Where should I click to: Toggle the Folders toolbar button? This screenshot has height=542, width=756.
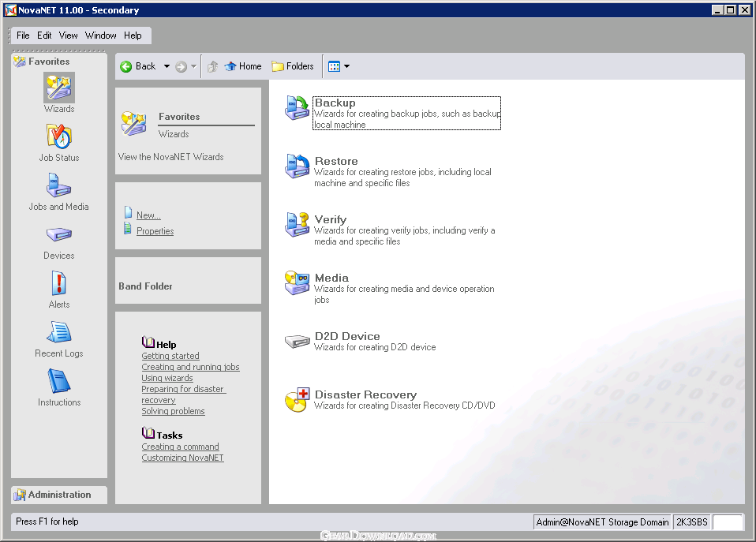point(293,66)
